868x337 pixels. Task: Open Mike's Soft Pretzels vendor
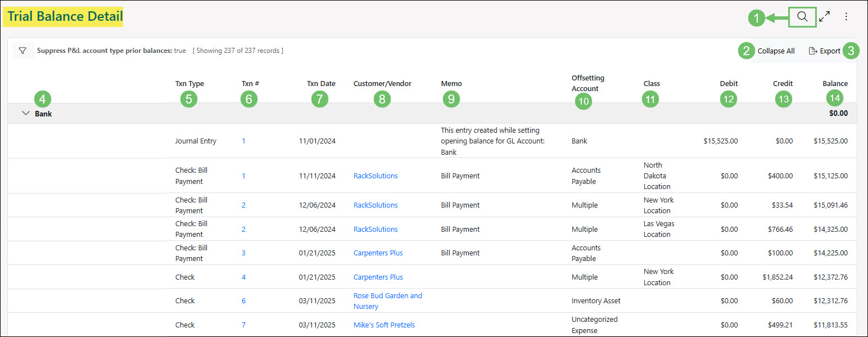(384, 325)
